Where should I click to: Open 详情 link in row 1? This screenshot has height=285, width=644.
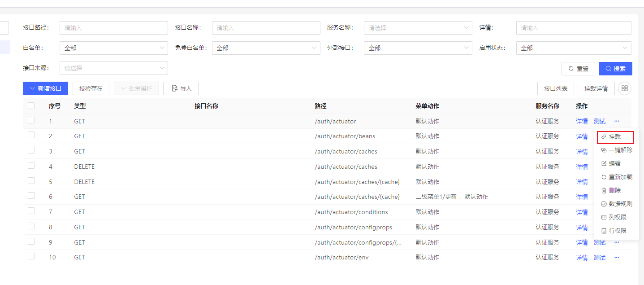pos(582,121)
